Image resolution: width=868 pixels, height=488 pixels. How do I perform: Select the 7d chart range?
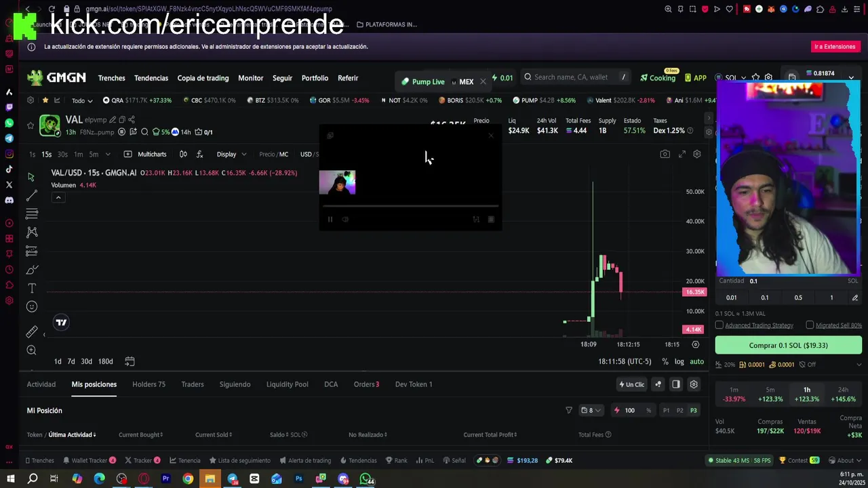click(x=71, y=361)
